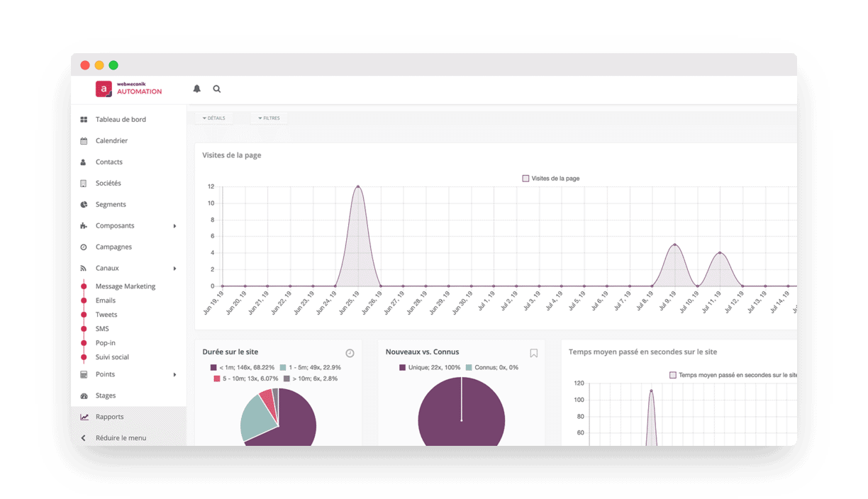Toggle the Connus legend entry

pos(491,368)
